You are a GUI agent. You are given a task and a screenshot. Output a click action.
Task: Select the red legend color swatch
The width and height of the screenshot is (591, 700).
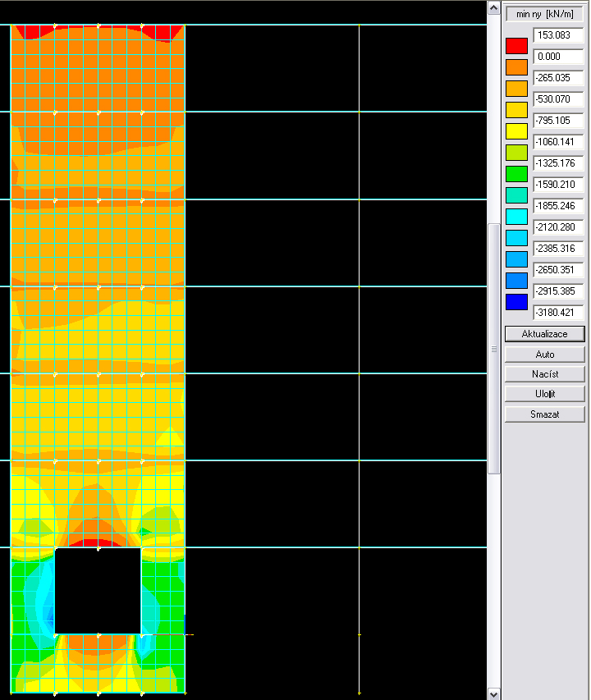click(x=517, y=46)
